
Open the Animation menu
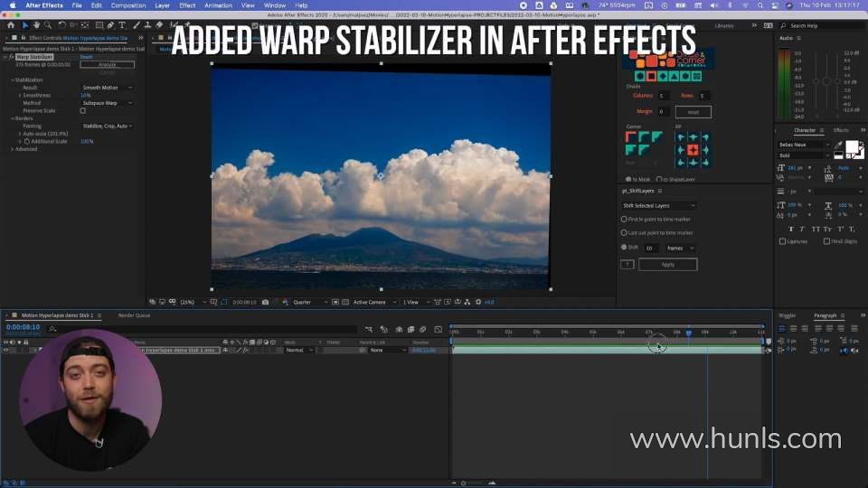click(218, 5)
